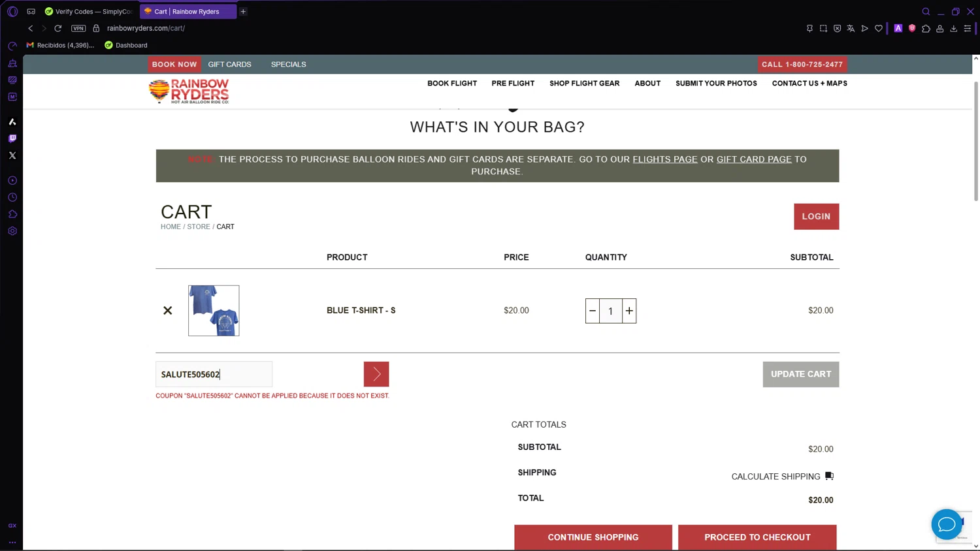This screenshot has height=551, width=980.
Task: Open X (Twitter) in the sidebar
Action: click(x=12, y=155)
